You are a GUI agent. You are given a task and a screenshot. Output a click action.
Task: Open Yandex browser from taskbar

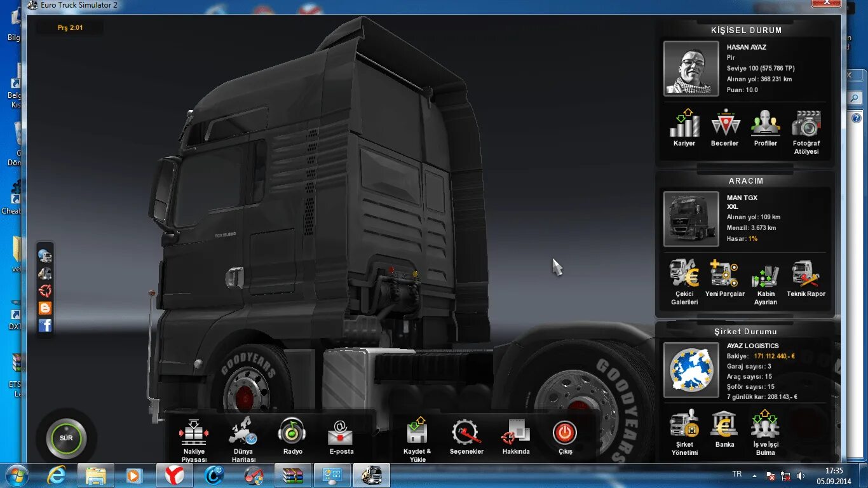(174, 475)
